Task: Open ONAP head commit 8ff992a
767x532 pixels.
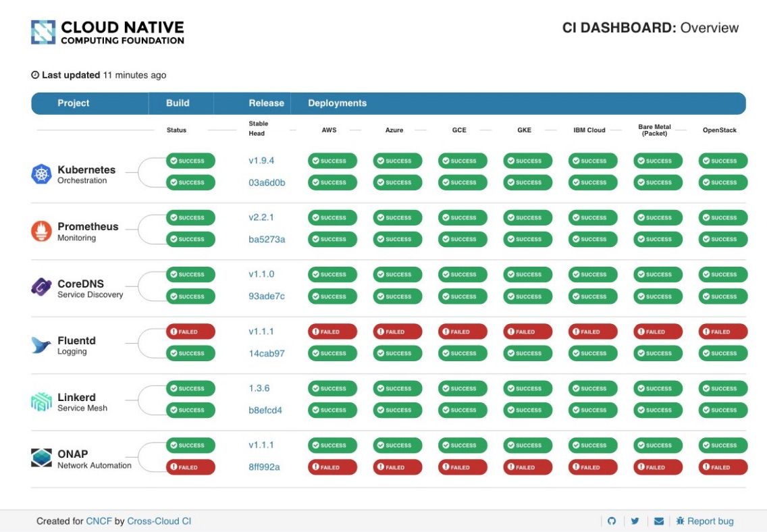Action: pos(264,467)
